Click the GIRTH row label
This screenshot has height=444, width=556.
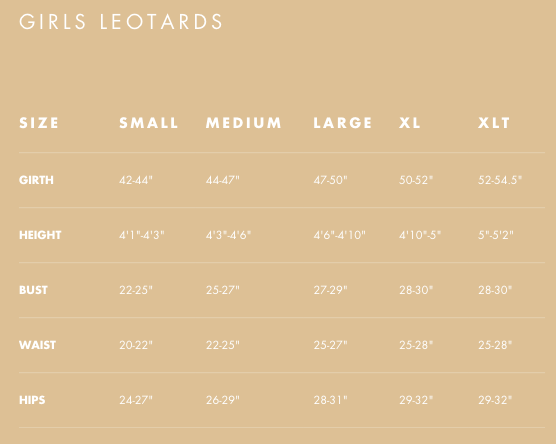pos(36,180)
